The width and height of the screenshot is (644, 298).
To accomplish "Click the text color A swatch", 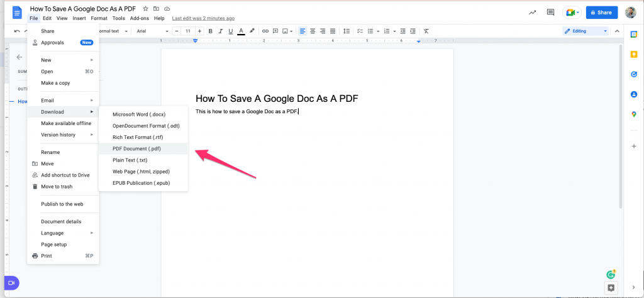I will point(241,31).
